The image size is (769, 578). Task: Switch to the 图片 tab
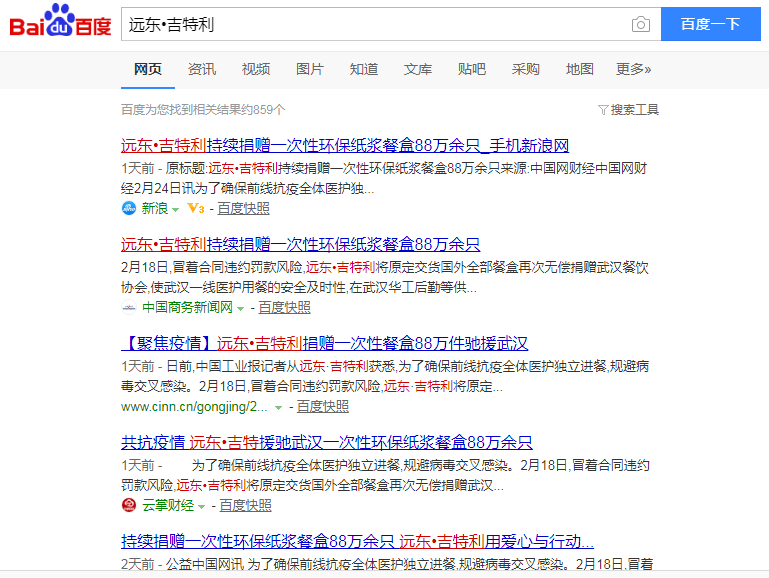coord(309,69)
